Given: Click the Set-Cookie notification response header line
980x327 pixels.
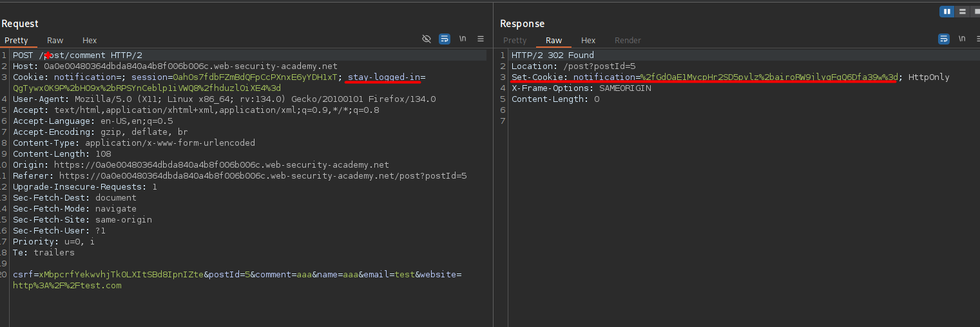Looking at the screenshot, I should 702,77.
